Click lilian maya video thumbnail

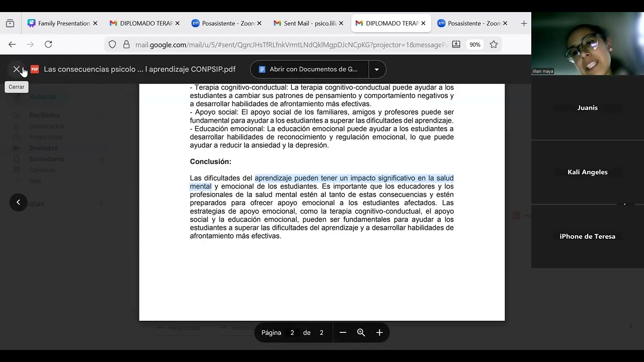coord(588,44)
